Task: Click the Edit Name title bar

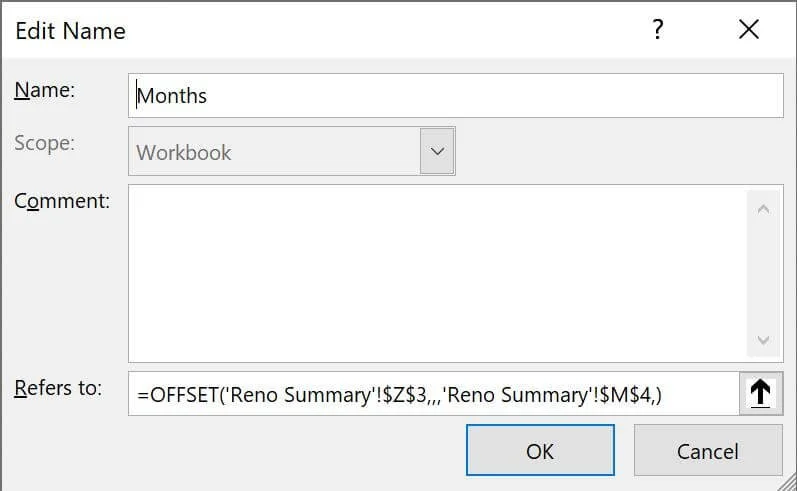Action: tap(325, 30)
